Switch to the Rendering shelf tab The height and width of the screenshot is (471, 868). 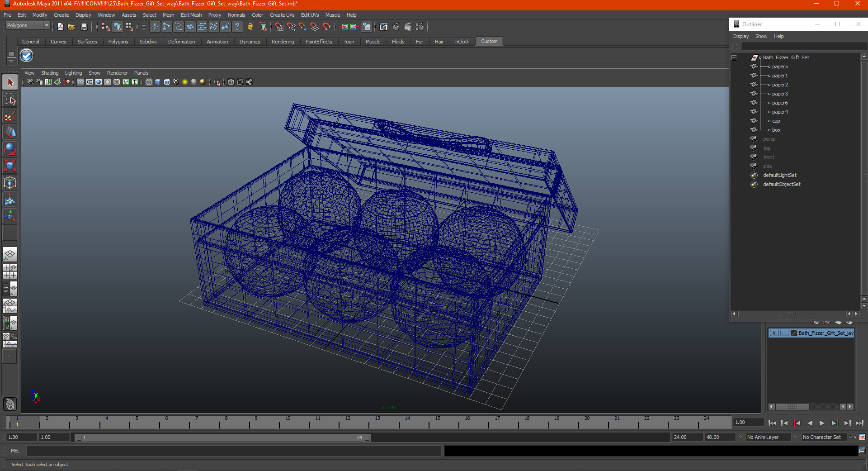pyautogui.click(x=283, y=42)
